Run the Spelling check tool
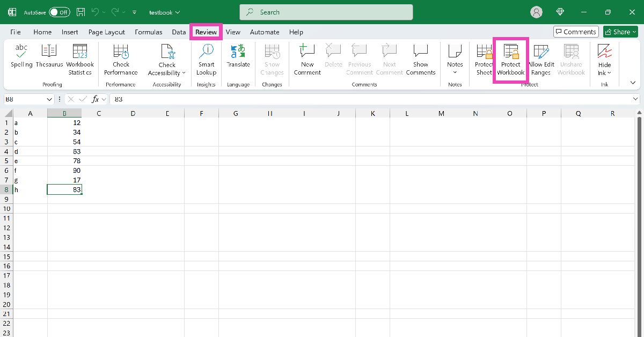The width and height of the screenshot is (644, 337). click(x=21, y=56)
